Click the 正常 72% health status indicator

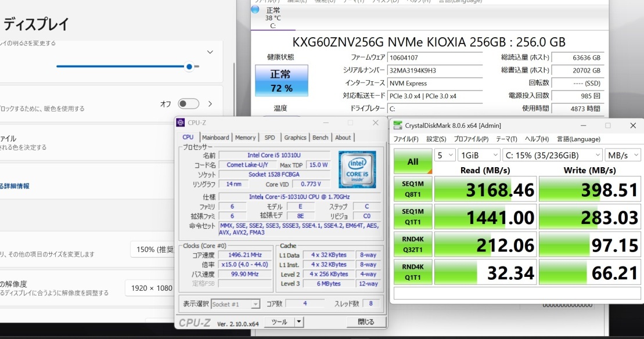281,81
